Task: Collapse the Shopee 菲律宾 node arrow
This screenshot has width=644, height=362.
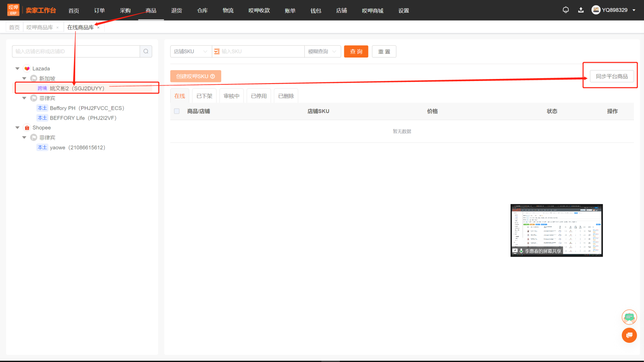Action: click(24, 137)
